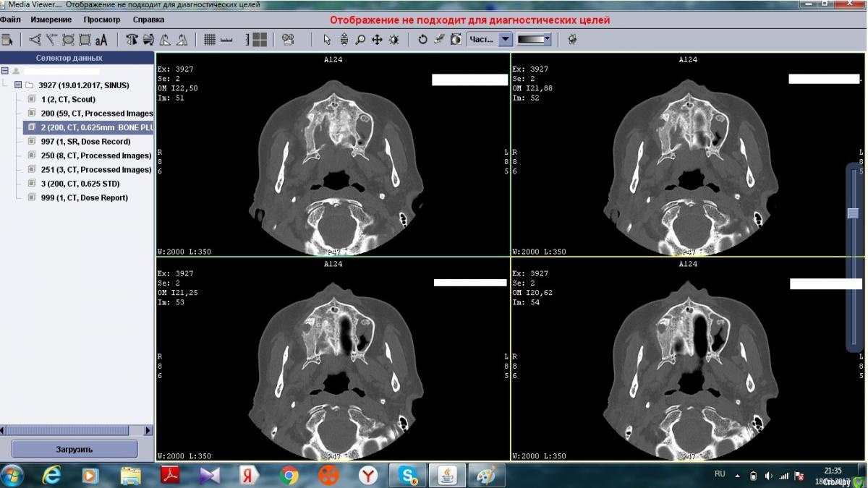Click the vertical image scroll slider handle

(854, 213)
